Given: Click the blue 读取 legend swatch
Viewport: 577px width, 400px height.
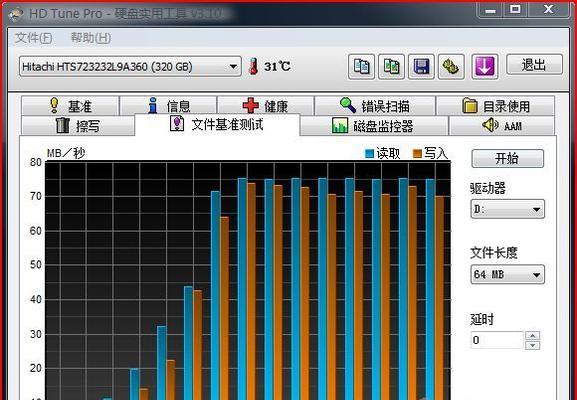Looking at the screenshot, I should (x=369, y=153).
